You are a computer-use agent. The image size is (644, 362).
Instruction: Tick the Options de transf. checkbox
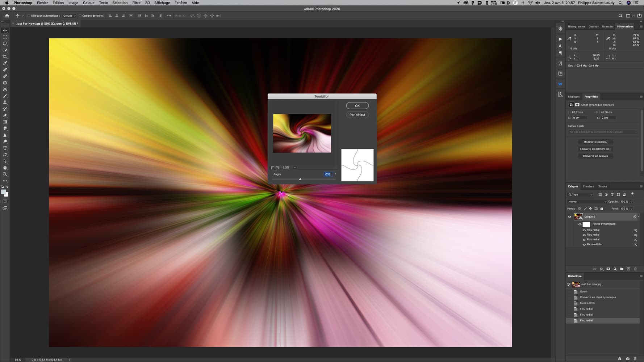(80, 16)
